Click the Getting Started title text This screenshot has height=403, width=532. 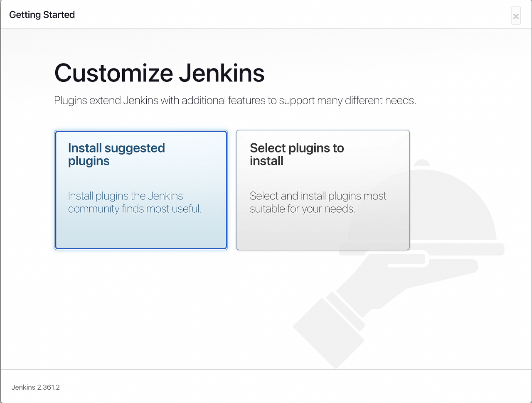coord(42,15)
